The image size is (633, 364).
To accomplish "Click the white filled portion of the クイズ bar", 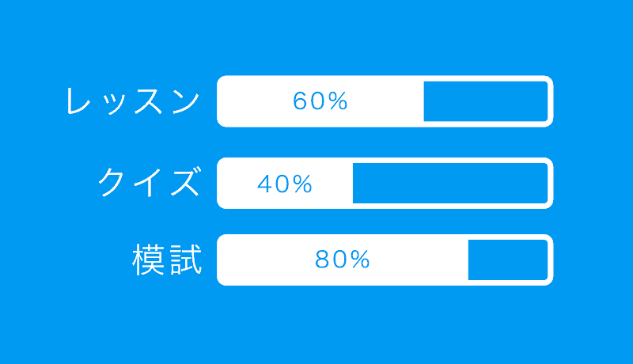I will (x=285, y=184).
